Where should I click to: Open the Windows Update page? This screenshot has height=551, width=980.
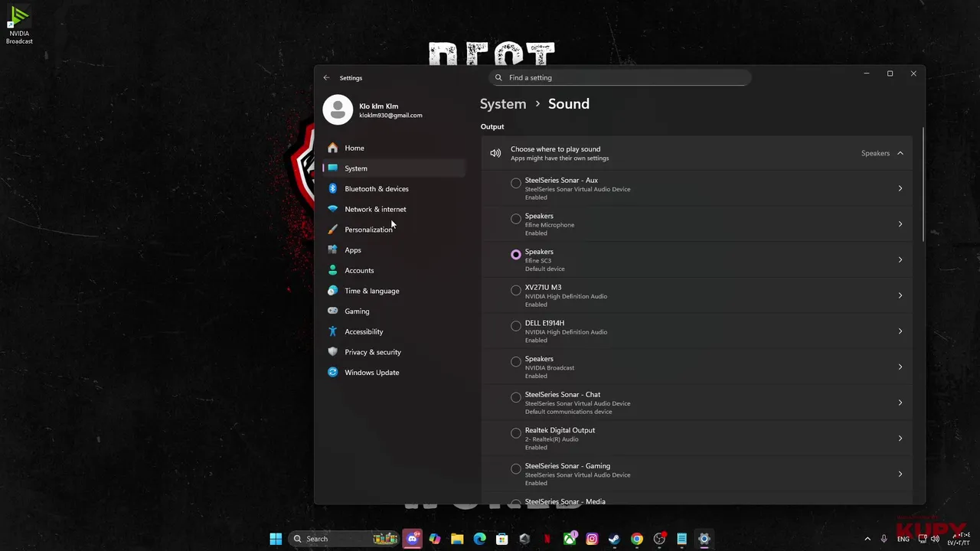click(394, 372)
